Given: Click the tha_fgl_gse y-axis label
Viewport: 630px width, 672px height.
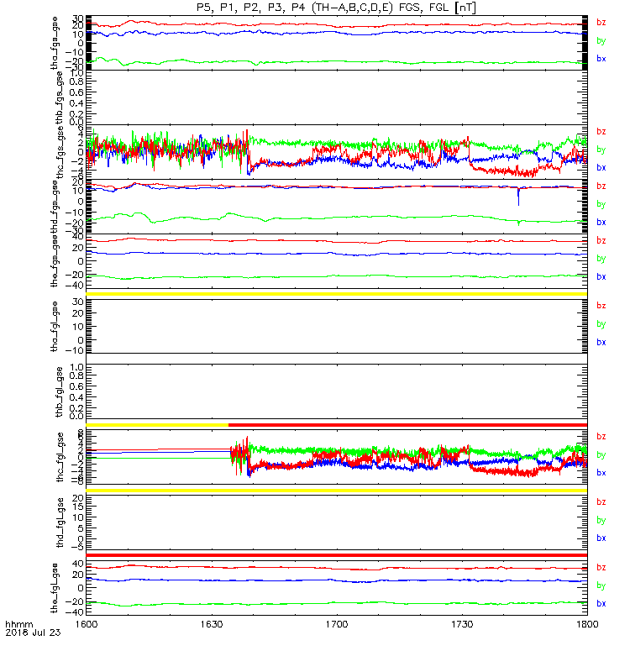Looking at the screenshot, I should pyautogui.click(x=55, y=327).
